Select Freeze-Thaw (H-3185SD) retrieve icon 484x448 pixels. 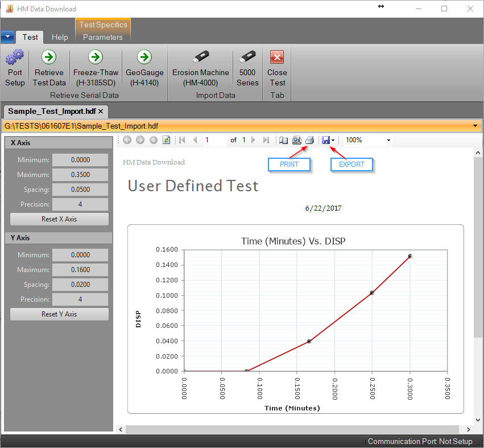click(x=95, y=57)
